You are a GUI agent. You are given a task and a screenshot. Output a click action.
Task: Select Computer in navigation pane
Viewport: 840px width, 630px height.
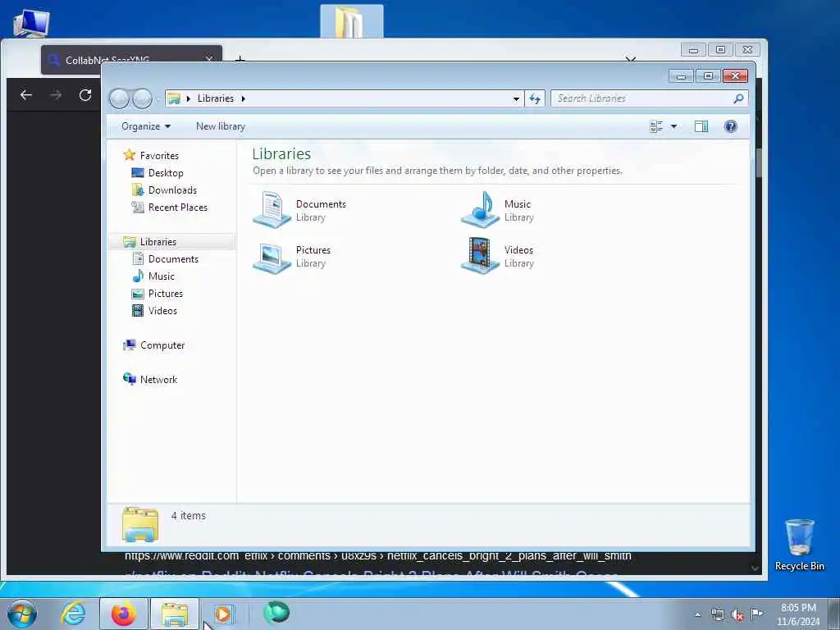pos(162,345)
